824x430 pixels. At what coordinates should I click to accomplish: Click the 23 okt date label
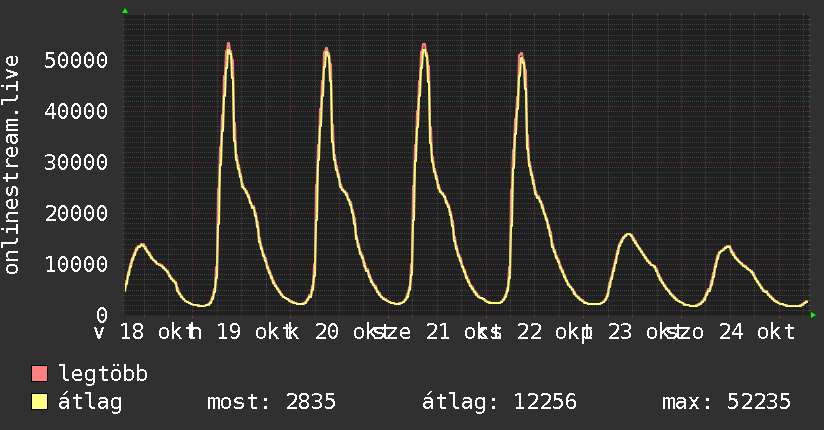click(x=644, y=332)
